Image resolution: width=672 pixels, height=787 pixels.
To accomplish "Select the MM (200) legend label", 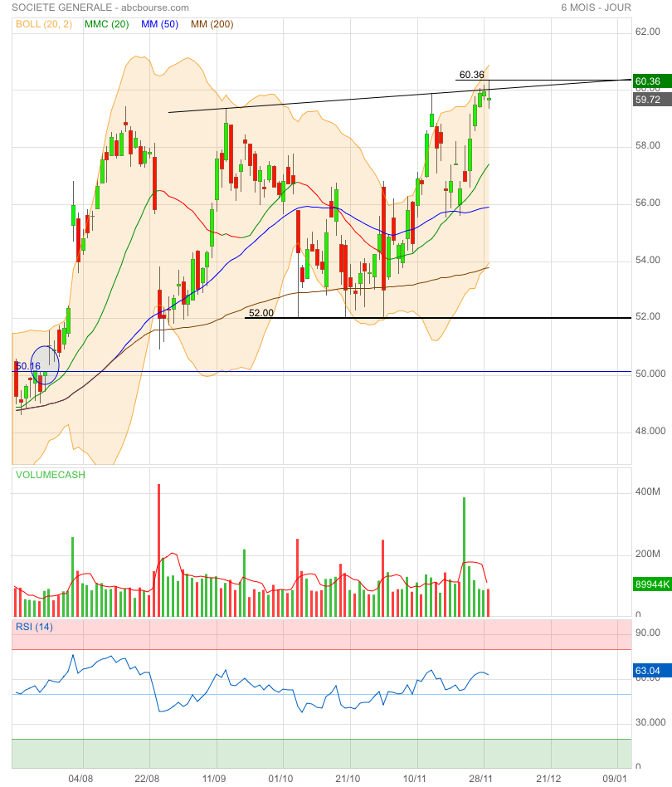I will click(x=212, y=24).
